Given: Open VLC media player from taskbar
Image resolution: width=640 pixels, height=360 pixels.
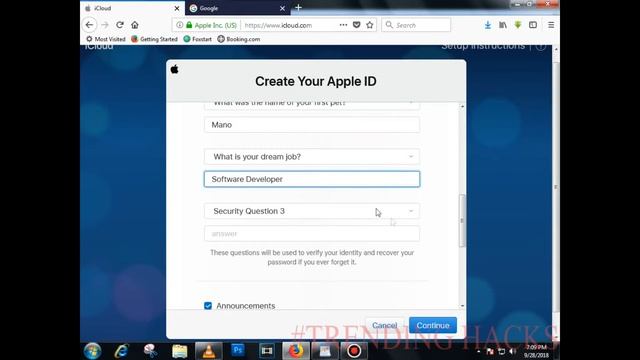Looking at the screenshot, I should [209, 351].
